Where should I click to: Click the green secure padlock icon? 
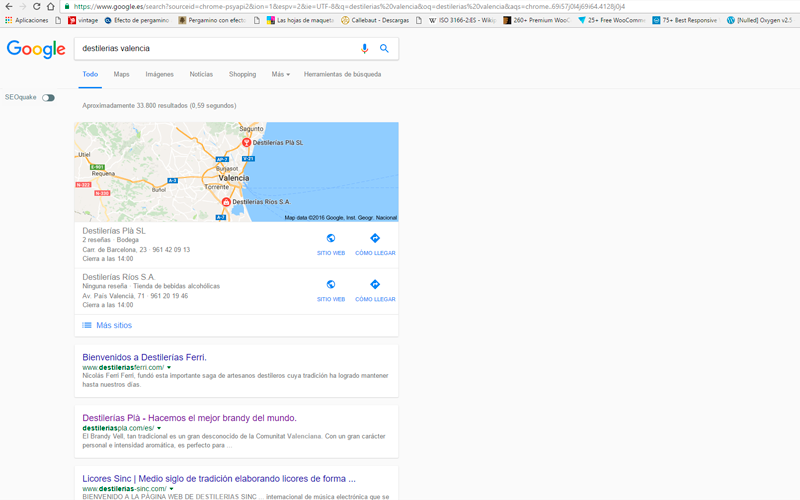(67, 6)
